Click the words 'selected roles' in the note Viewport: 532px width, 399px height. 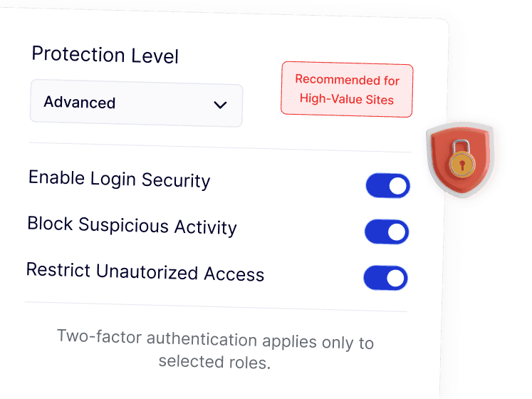[214, 362]
